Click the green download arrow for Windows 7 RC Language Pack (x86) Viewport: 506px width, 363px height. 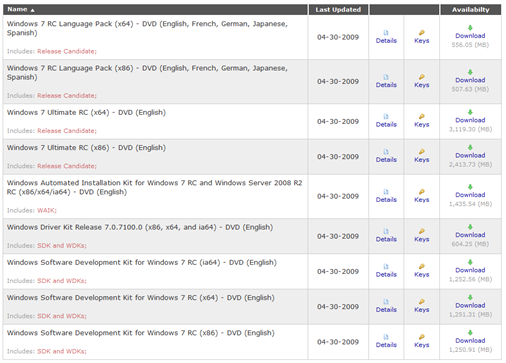pyautogui.click(x=470, y=72)
